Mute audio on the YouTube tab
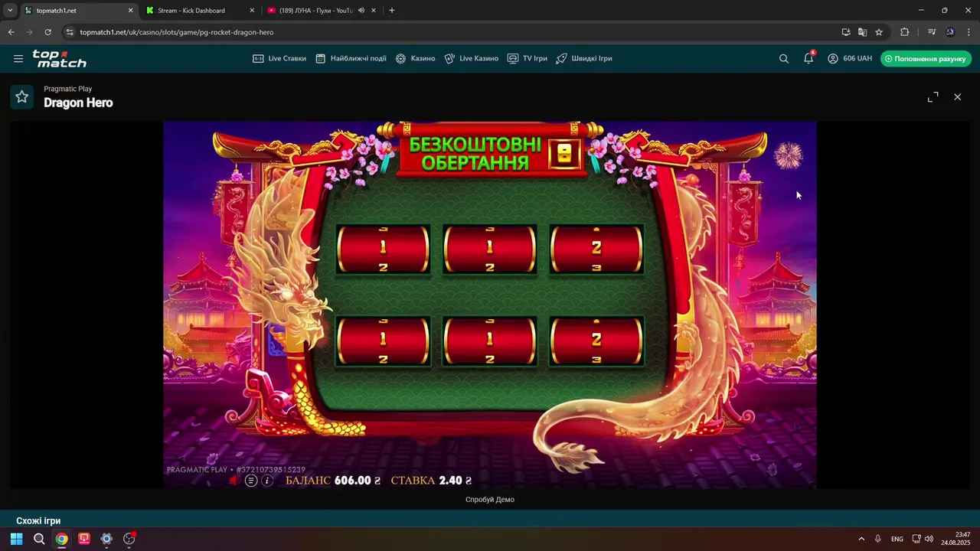 click(361, 11)
